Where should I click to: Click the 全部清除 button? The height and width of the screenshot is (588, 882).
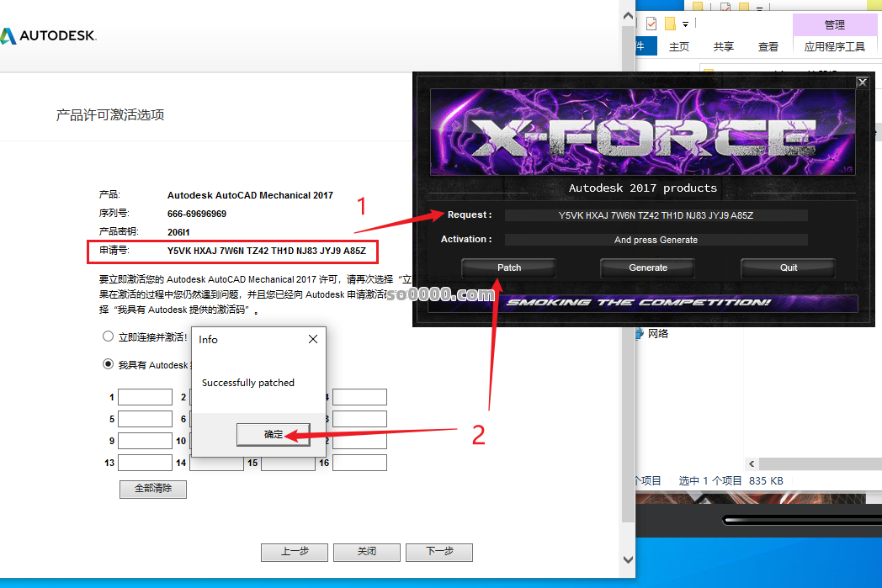click(x=153, y=489)
